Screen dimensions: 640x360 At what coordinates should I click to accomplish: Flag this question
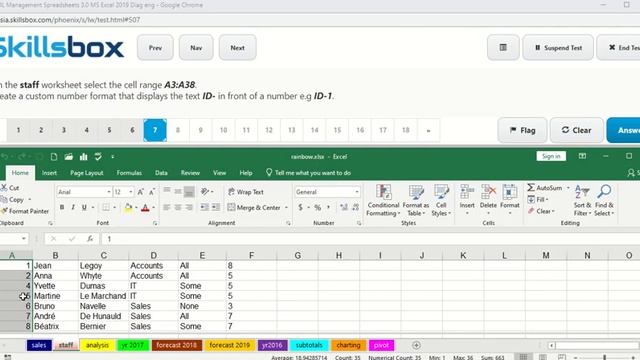click(x=522, y=130)
